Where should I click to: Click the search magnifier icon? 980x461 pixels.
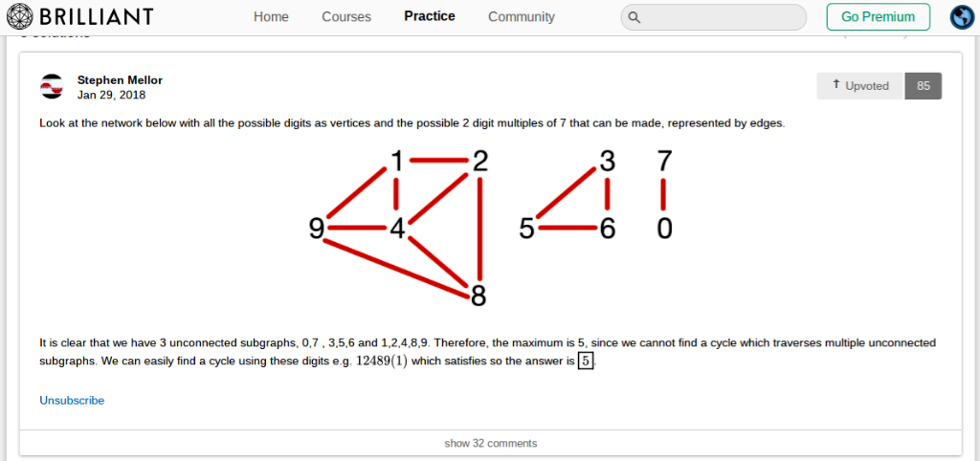[x=635, y=17]
